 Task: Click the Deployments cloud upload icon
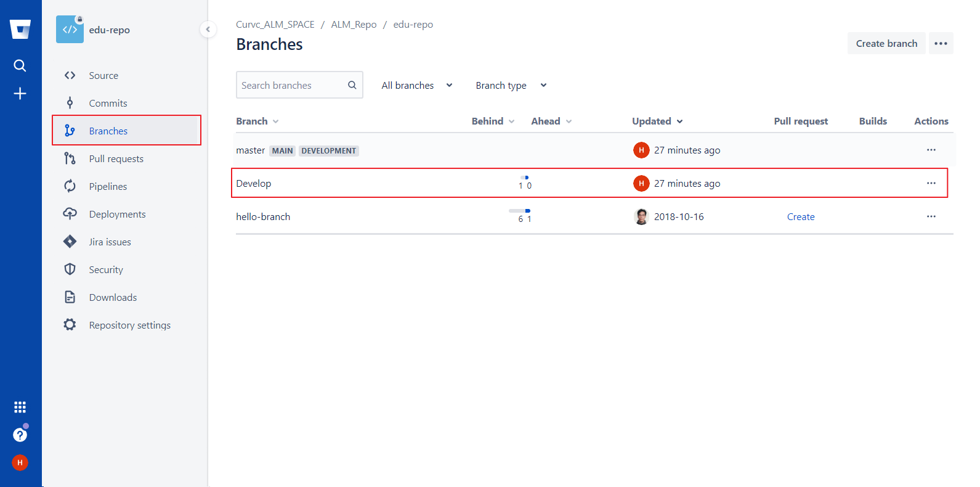[70, 214]
